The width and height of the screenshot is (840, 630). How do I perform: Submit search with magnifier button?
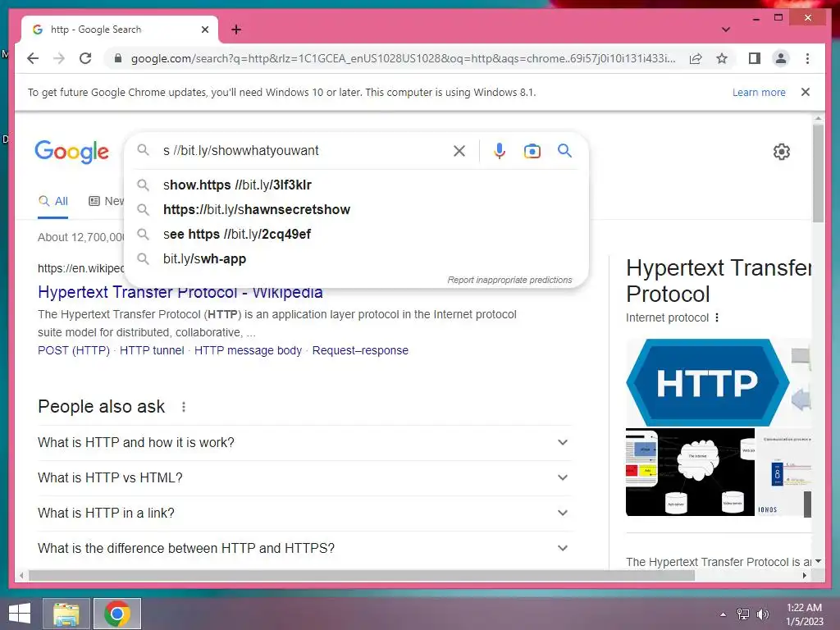click(564, 151)
